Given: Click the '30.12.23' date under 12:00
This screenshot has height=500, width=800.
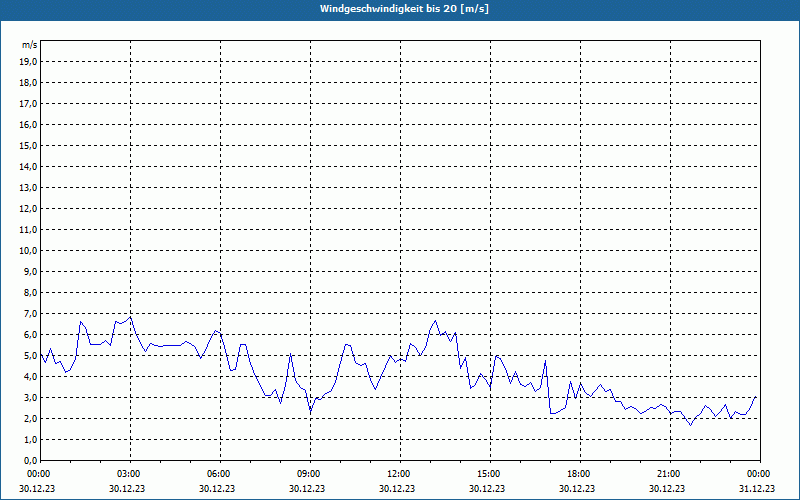Looking at the screenshot, I should point(397,488).
